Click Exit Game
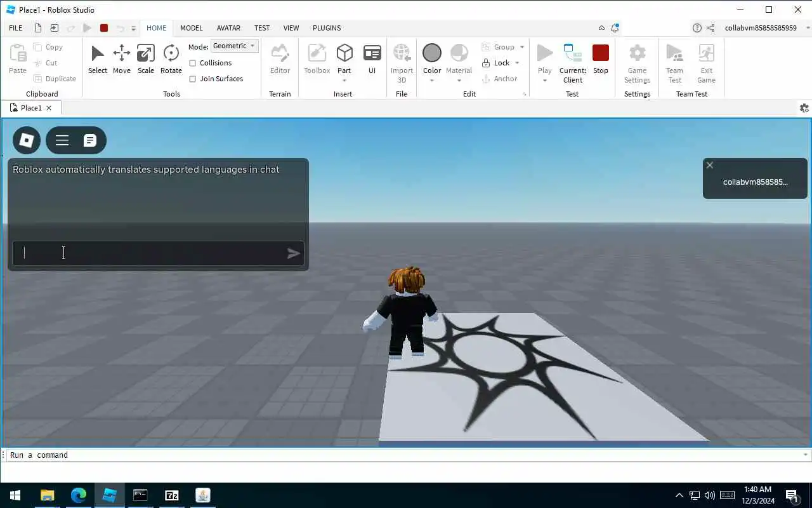This screenshot has height=508, width=812. [x=706, y=63]
